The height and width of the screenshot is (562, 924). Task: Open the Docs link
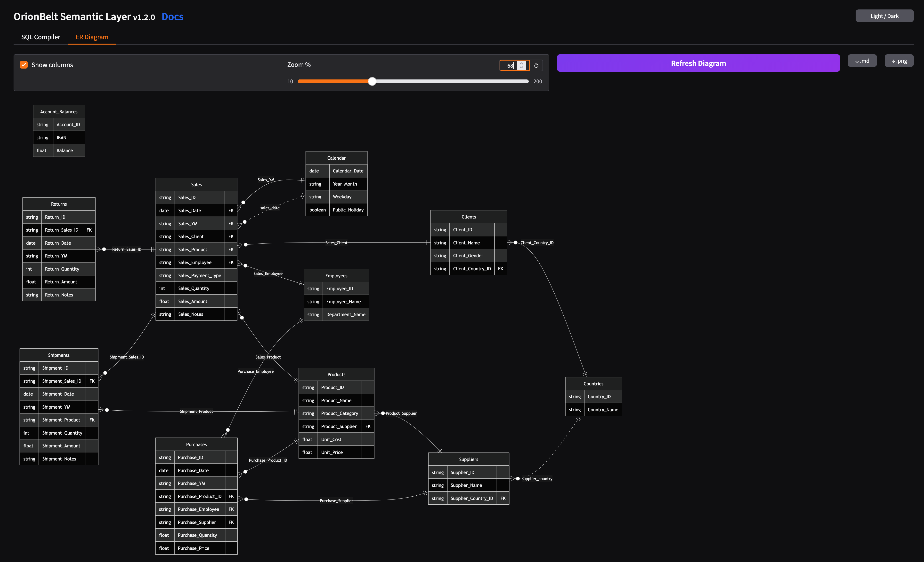tap(172, 16)
